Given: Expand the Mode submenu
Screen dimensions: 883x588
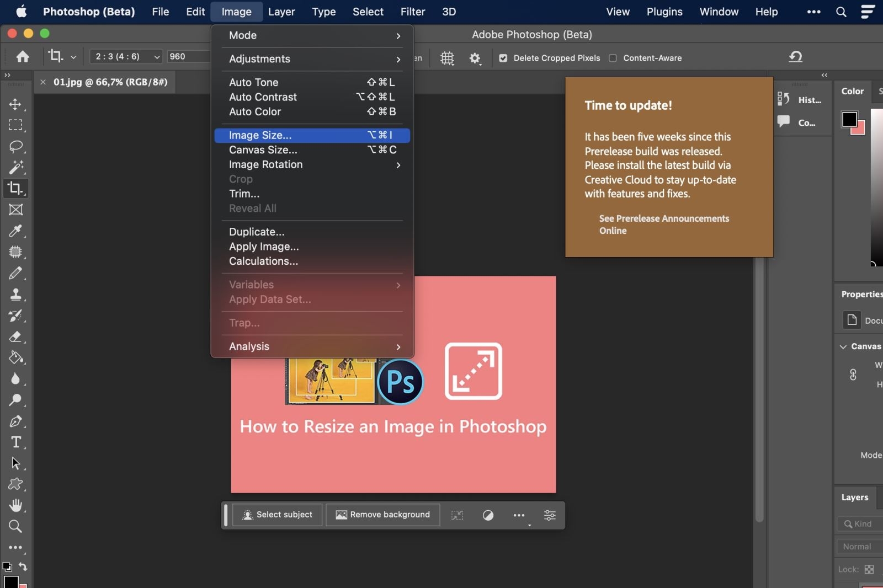Looking at the screenshot, I should (x=312, y=35).
